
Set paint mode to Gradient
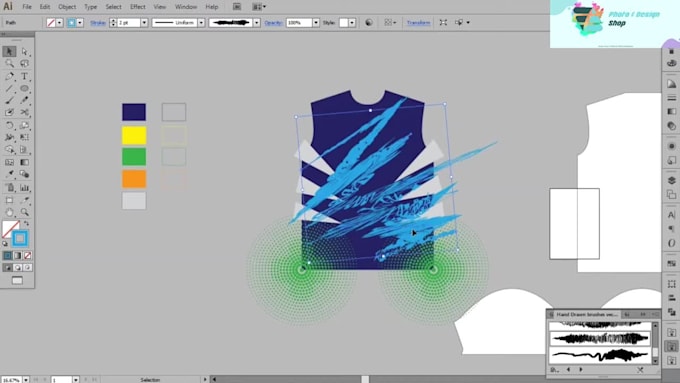tap(17, 255)
